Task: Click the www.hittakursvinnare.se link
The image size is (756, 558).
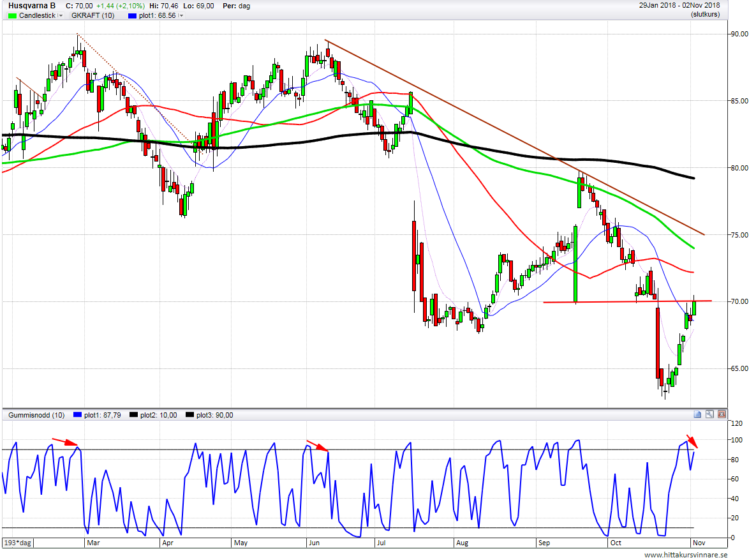Action: pyautogui.click(x=686, y=555)
